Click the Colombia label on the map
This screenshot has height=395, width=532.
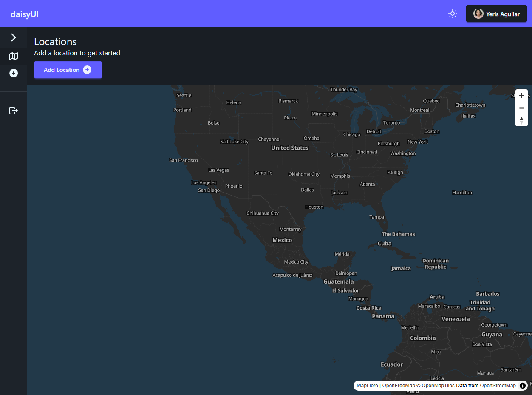tap(423, 338)
